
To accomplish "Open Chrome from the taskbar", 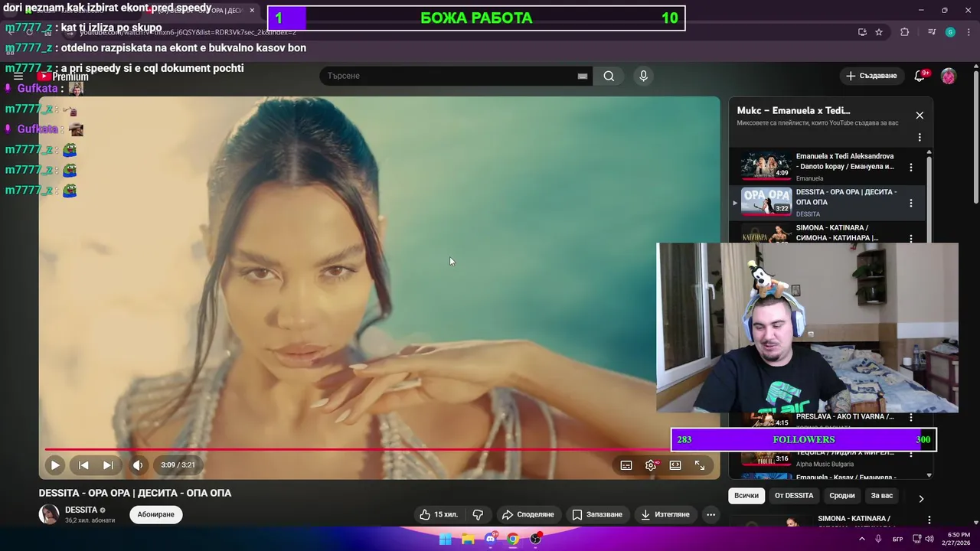I will pos(513,539).
